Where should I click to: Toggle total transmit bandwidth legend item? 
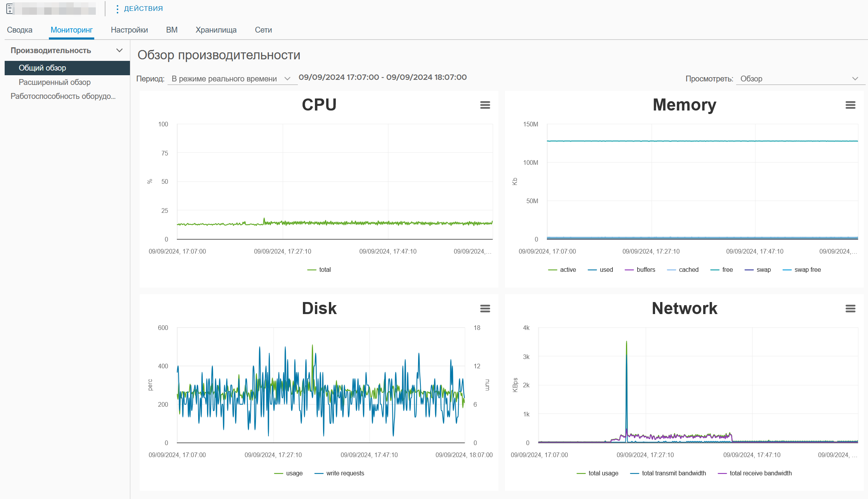668,473
